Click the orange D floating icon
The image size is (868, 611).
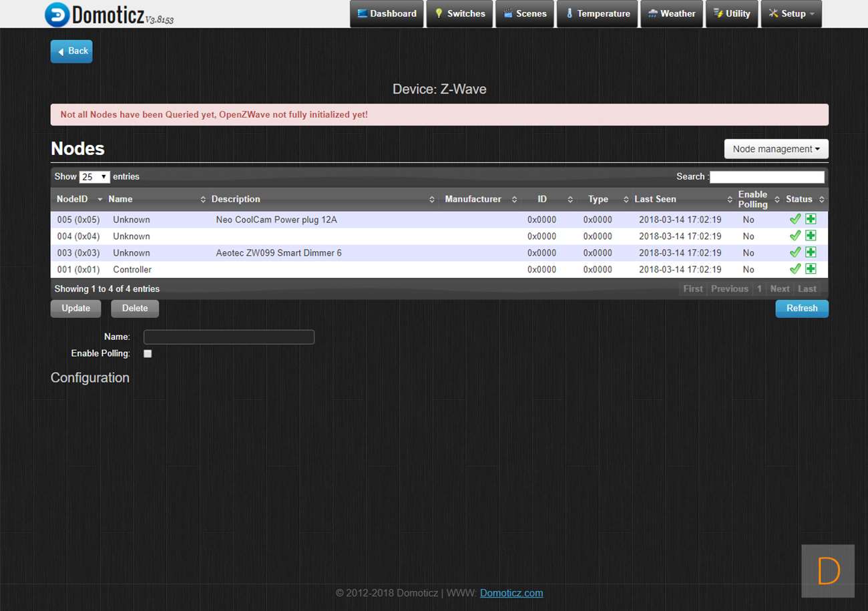coord(828,571)
